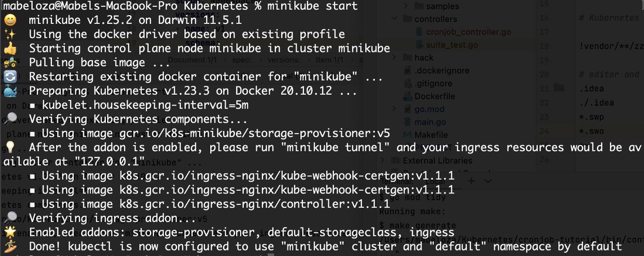
Task: Open the cronjob_controller.go file icon
Action: tap(419, 32)
